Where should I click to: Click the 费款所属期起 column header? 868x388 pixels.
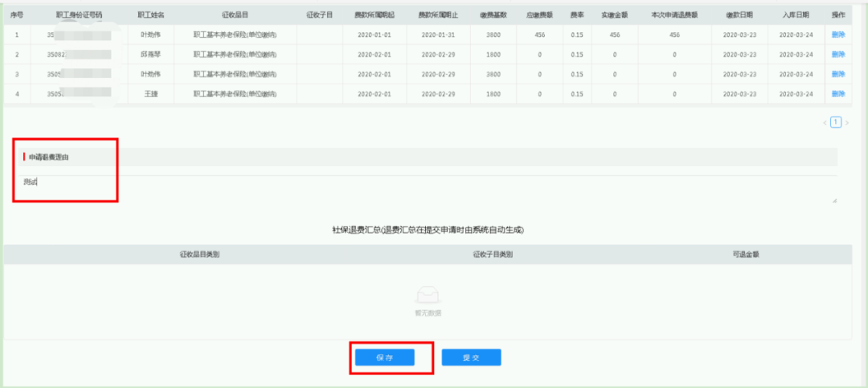click(375, 15)
